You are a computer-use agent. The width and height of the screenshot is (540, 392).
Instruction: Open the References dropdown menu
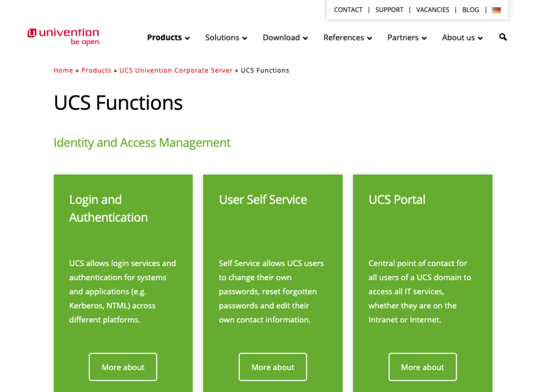pyautogui.click(x=348, y=37)
